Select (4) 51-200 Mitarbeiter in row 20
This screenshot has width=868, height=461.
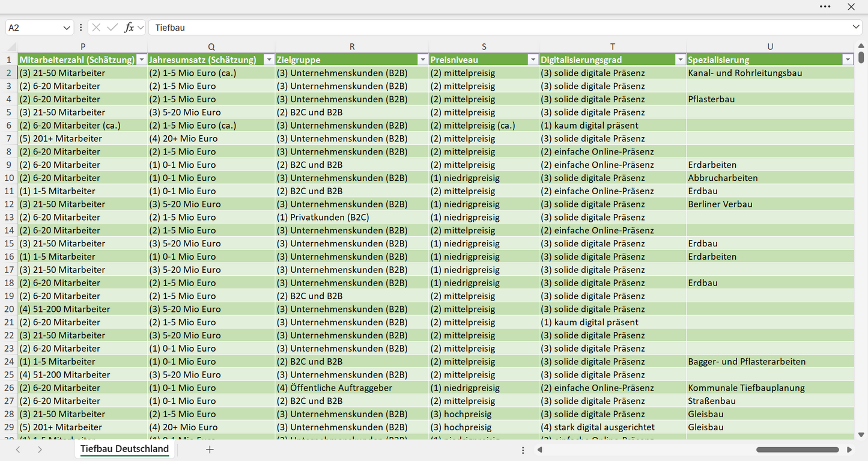click(83, 309)
